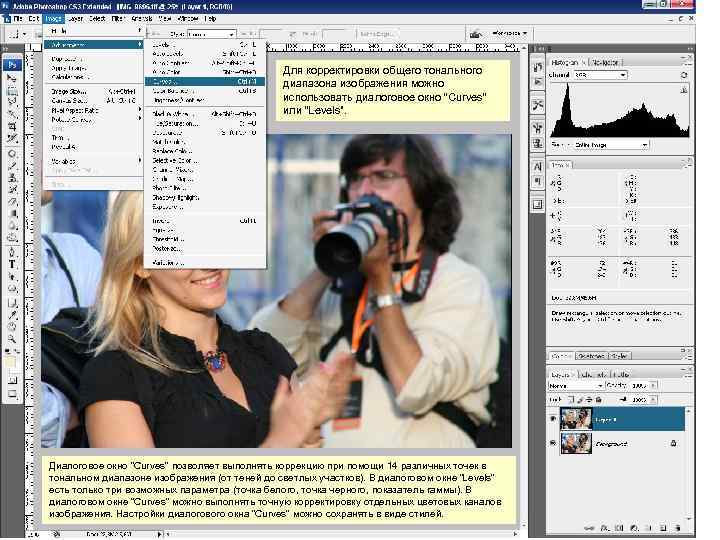
Task: Expand the histogram Source dropdown
Action: [610, 145]
